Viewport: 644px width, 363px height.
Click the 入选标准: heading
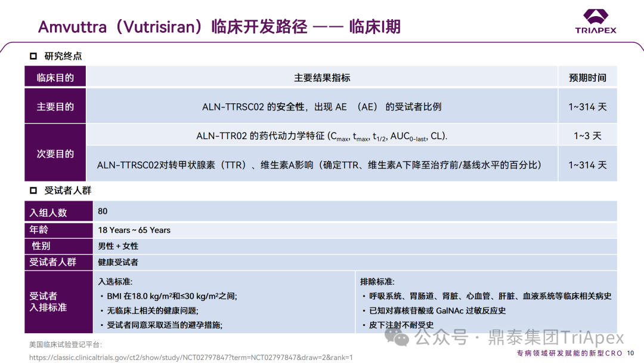pyautogui.click(x=115, y=282)
